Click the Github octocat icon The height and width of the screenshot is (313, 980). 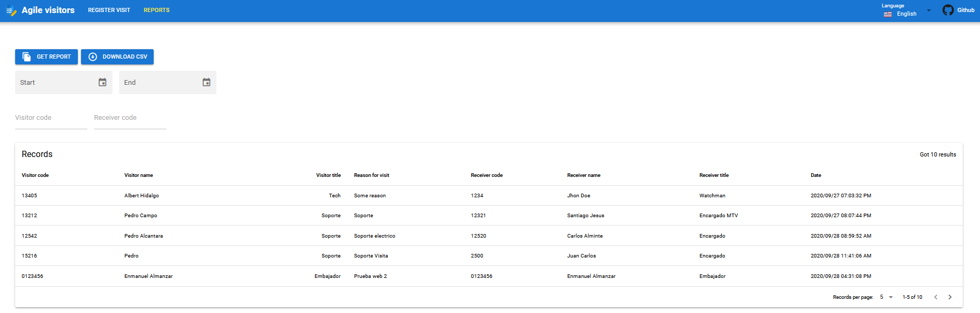[x=948, y=10]
